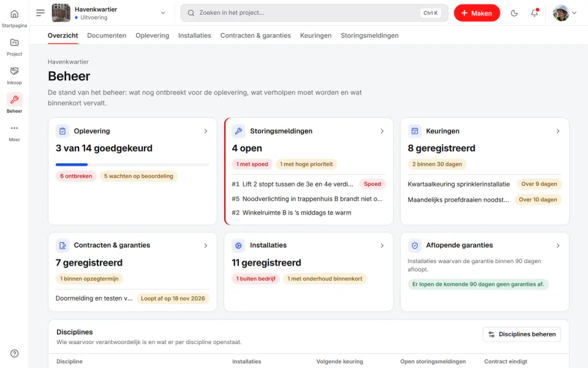Click the Spoed tag on melding #1

pos(372,184)
